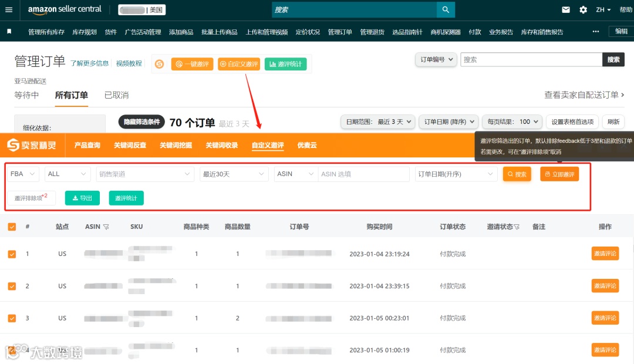Open the 最近30天 date dropdown

234,174
